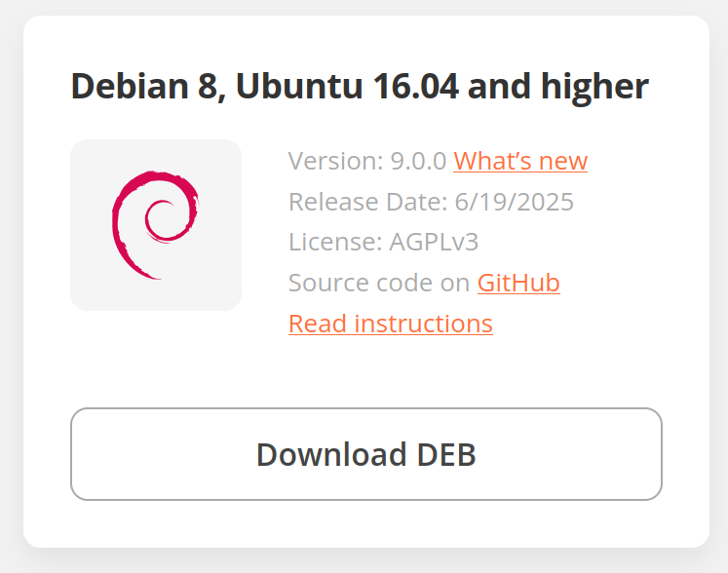Click the AGPLv3 license name
This screenshot has height=573, width=728.
pos(434,242)
